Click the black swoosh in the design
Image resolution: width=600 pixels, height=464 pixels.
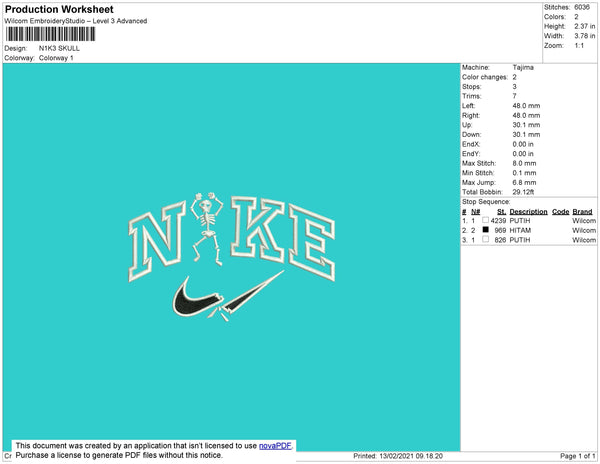tap(198, 299)
